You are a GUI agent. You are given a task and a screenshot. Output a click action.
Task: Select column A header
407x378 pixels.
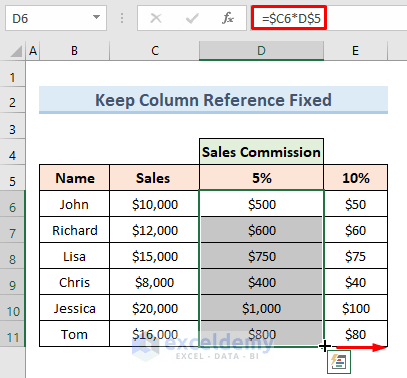click(x=33, y=51)
